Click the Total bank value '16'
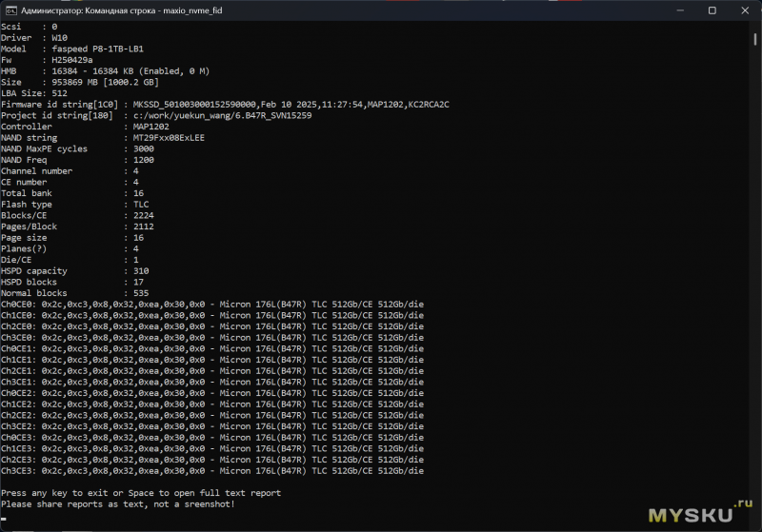The image size is (762, 532). point(138,193)
